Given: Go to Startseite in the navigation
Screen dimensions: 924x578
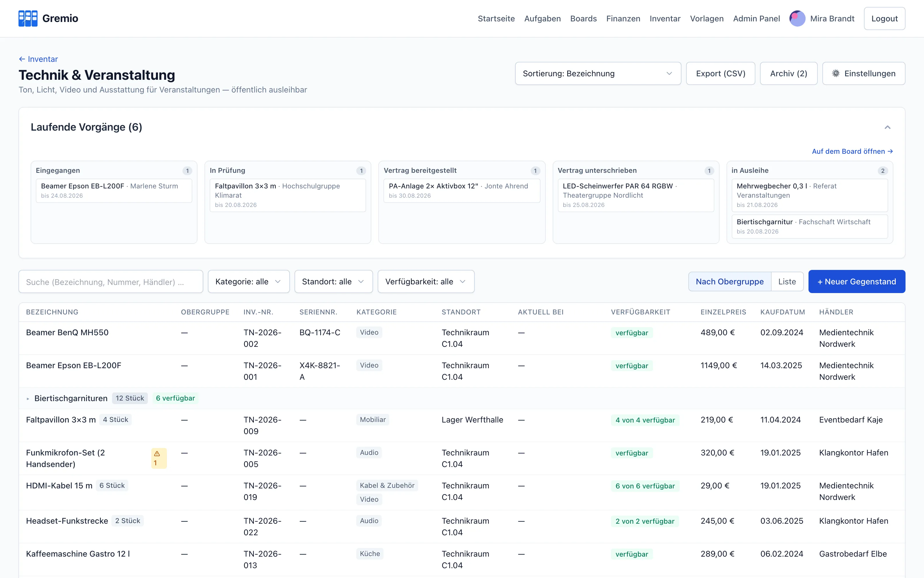Looking at the screenshot, I should click(x=496, y=18).
